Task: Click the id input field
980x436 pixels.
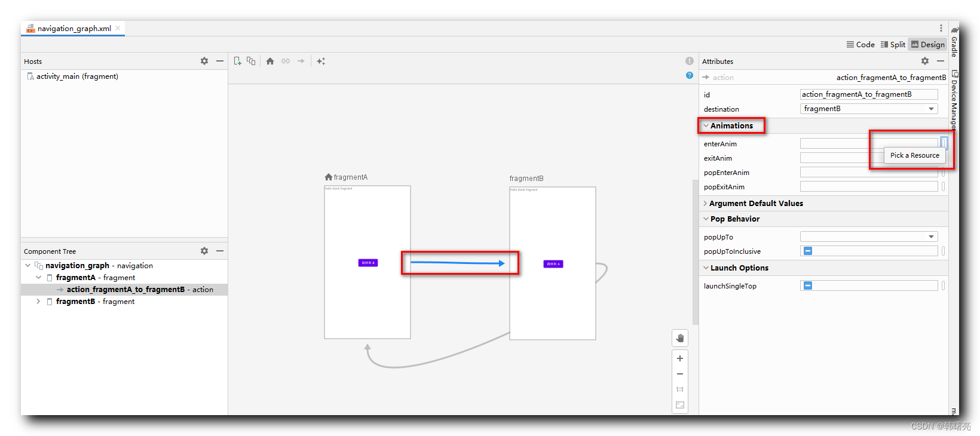Action: [869, 94]
